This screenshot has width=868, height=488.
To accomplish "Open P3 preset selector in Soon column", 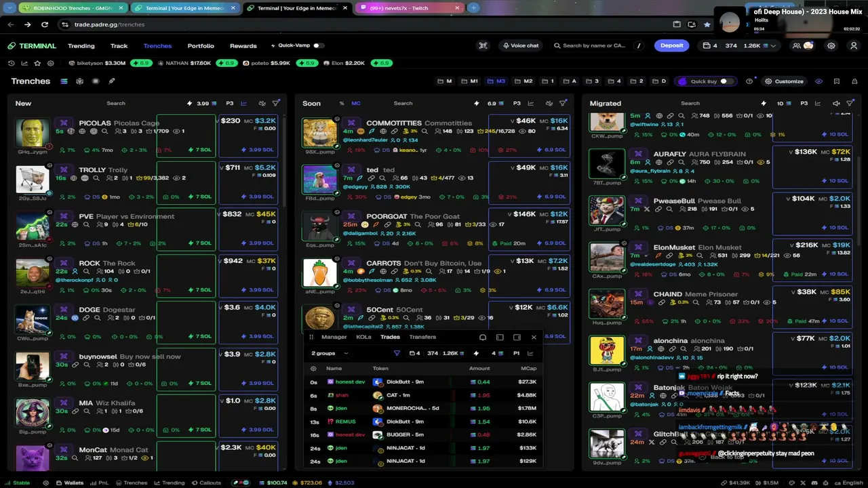I will coord(517,103).
